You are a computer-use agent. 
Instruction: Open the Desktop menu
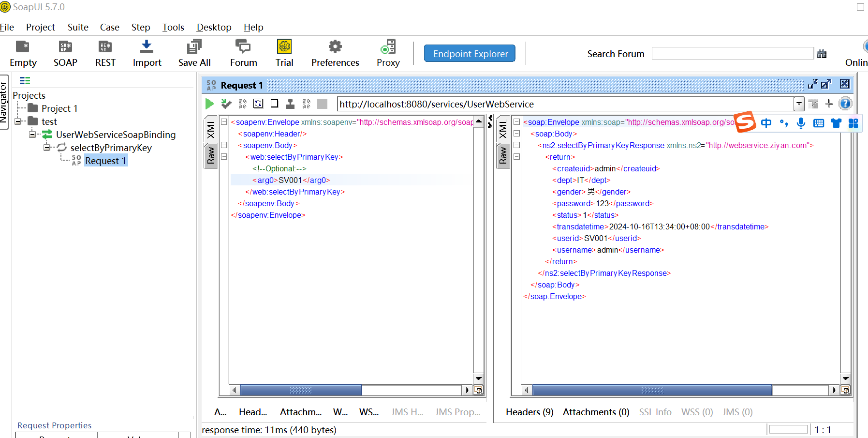214,27
